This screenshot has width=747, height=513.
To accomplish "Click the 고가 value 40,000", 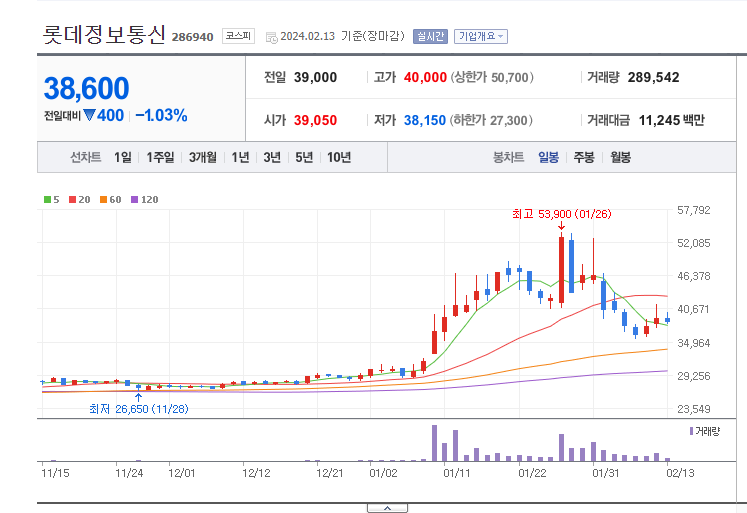I will click(x=425, y=77).
